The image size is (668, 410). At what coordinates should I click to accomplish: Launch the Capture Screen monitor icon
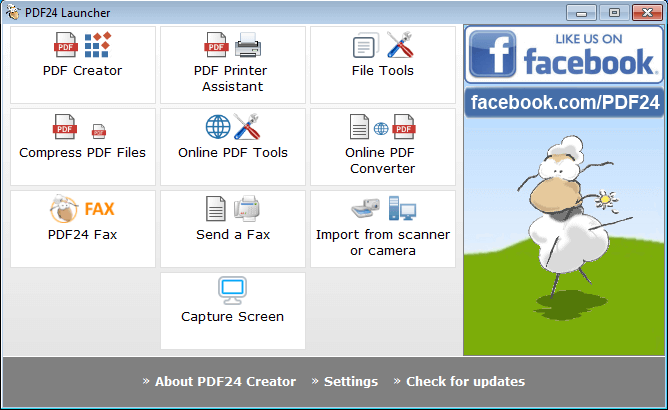coord(232,291)
